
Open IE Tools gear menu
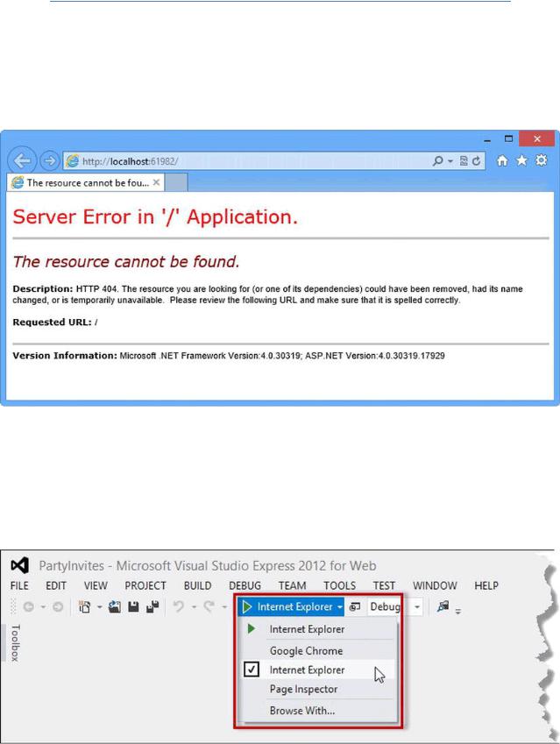pyautogui.click(x=542, y=160)
